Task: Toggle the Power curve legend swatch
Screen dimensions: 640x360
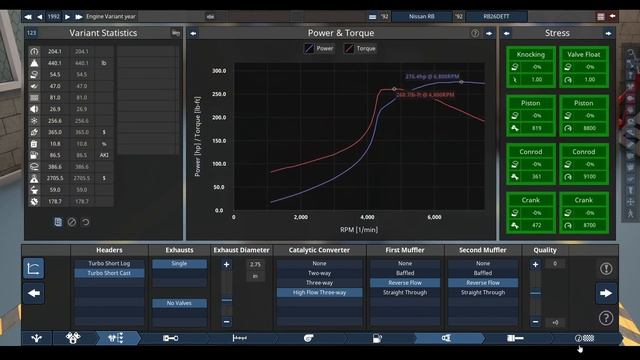Action: 309,49
